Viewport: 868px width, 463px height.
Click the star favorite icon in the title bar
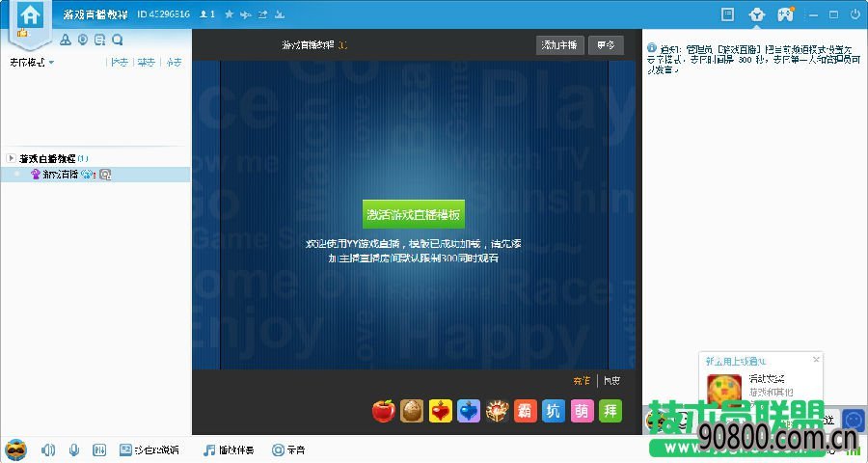230,14
